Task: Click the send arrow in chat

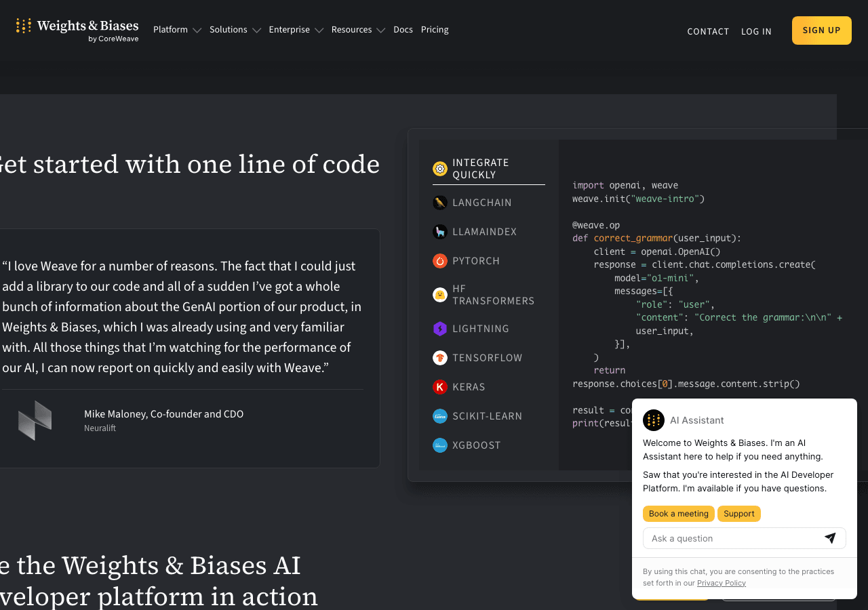Action: [x=830, y=538]
